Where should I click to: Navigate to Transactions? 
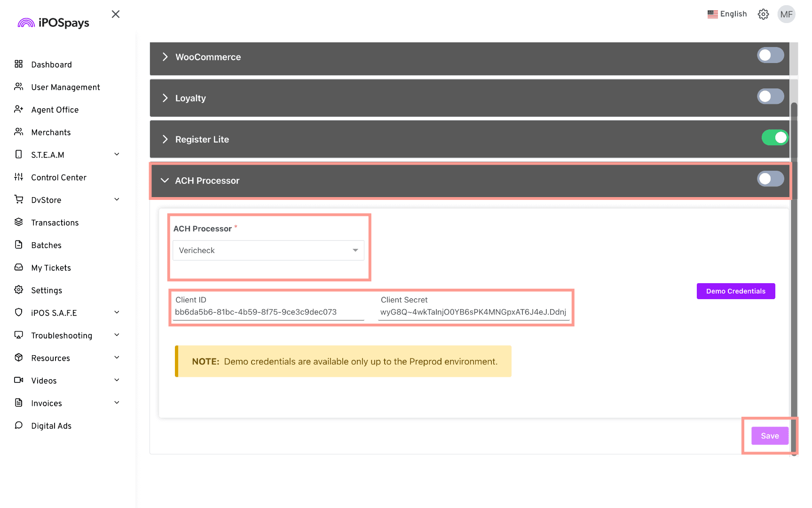55,222
